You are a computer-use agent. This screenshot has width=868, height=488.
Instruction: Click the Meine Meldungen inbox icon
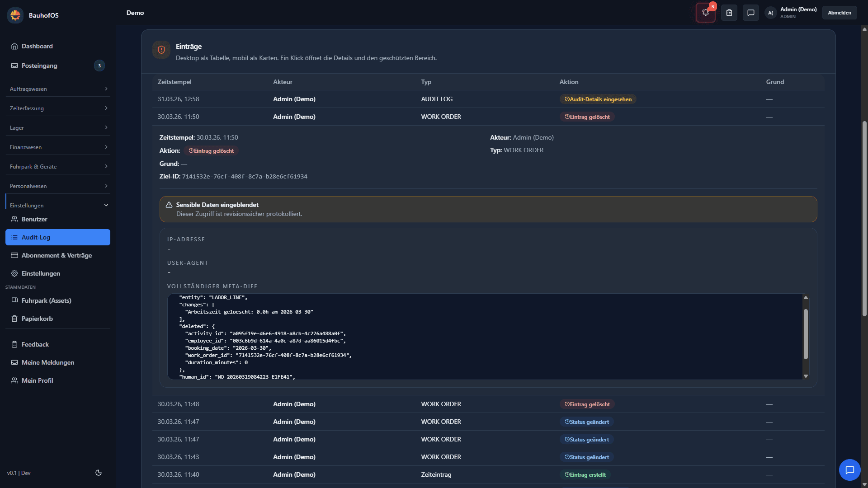pyautogui.click(x=14, y=362)
